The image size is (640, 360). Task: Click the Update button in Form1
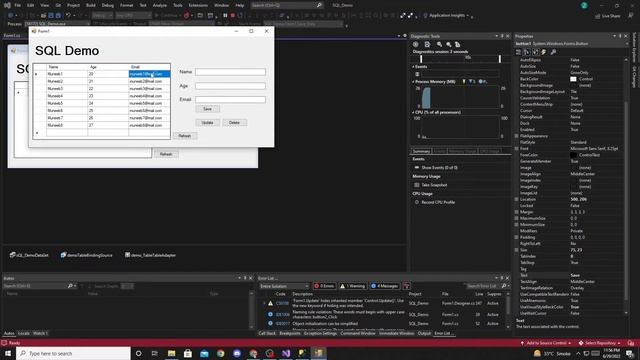[x=207, y=122]
